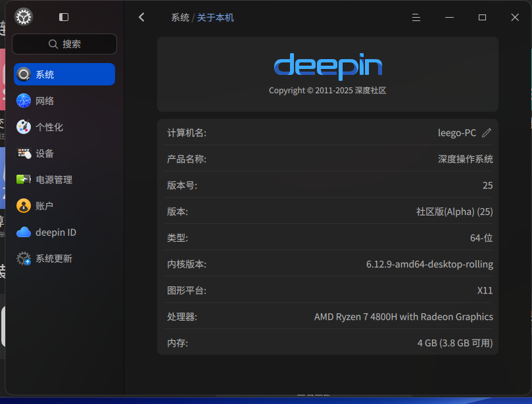Click the 关于本机 breadcrumb
The width and height of the screenshot is (532, 404).
pos(216,18)
